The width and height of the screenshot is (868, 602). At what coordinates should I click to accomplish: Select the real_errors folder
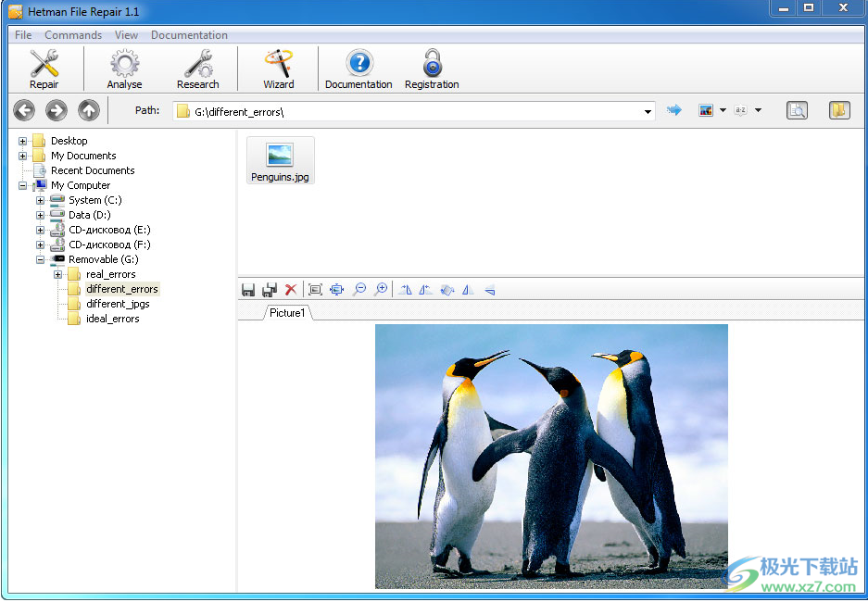point(111,274)
